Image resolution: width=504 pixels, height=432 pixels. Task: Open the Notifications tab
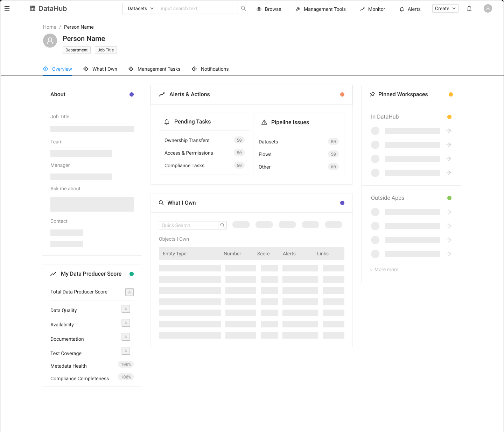pyautogui.click(x=210, y=69)
